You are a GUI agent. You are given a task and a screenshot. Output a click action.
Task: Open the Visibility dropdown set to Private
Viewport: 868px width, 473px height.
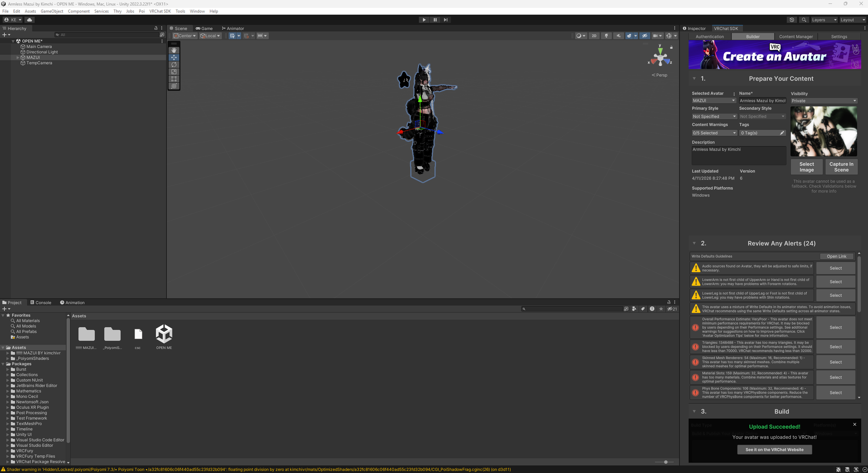tap(823, 101)
